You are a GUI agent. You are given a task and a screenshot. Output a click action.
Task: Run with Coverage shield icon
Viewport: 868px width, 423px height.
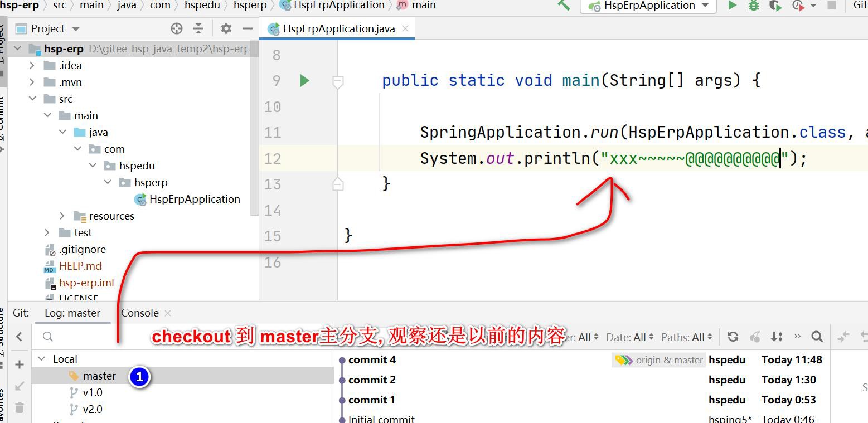click(775, 6)
